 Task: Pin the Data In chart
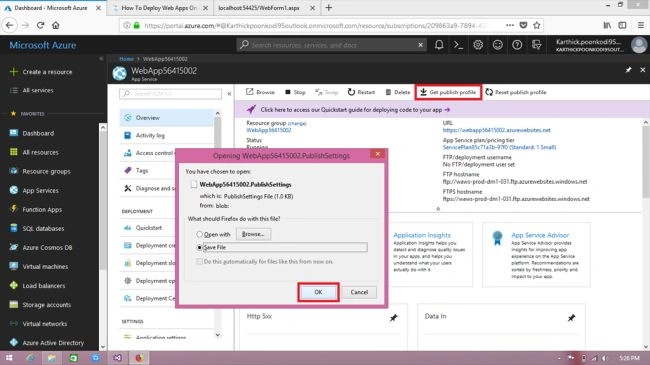571,318
